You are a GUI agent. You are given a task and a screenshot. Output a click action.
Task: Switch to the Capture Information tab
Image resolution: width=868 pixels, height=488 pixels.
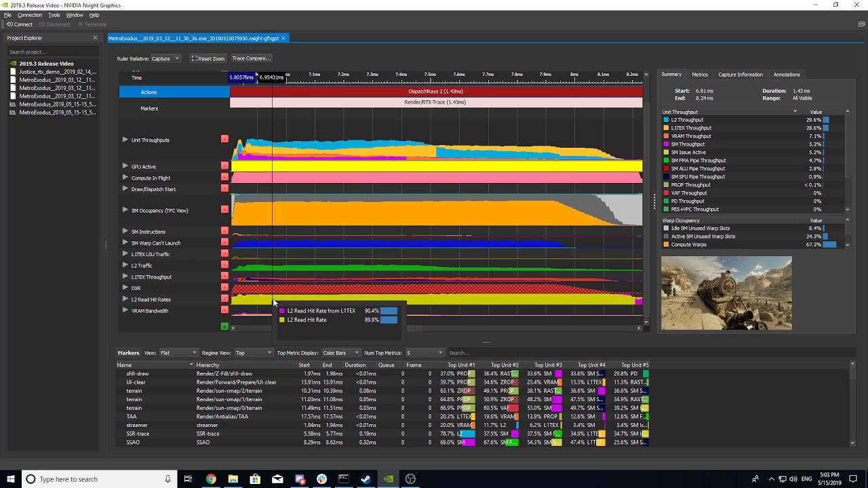click(x=741, y=75)
